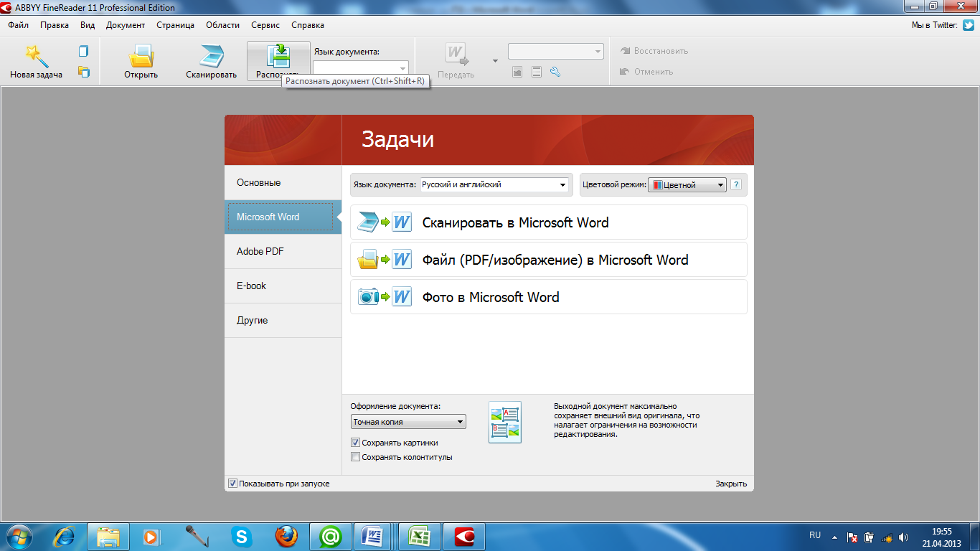Open the Русский и английский language dropdown
The height and width of the screenshot is (551, 980).
click(494, 184)
